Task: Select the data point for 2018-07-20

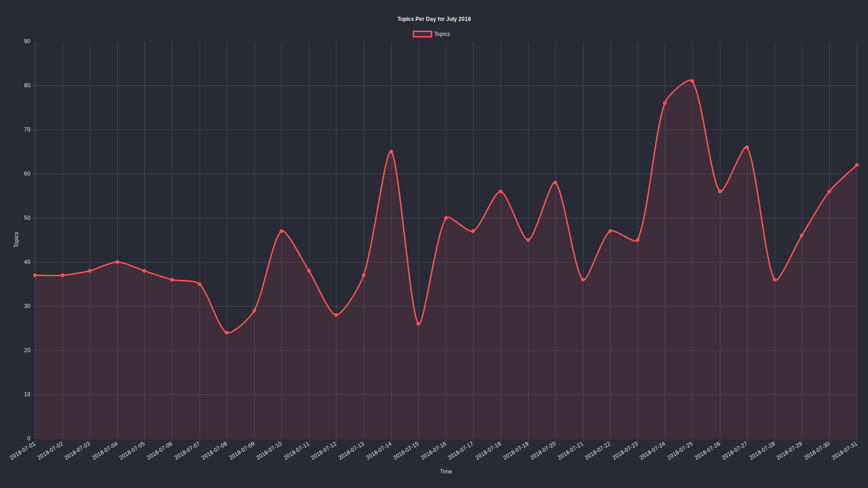Action: (555, 183)
